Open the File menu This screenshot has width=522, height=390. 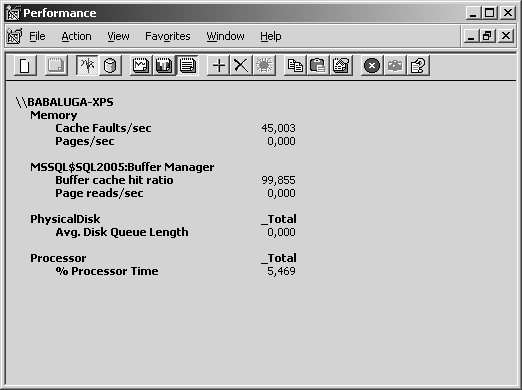(x=37, y=36)
